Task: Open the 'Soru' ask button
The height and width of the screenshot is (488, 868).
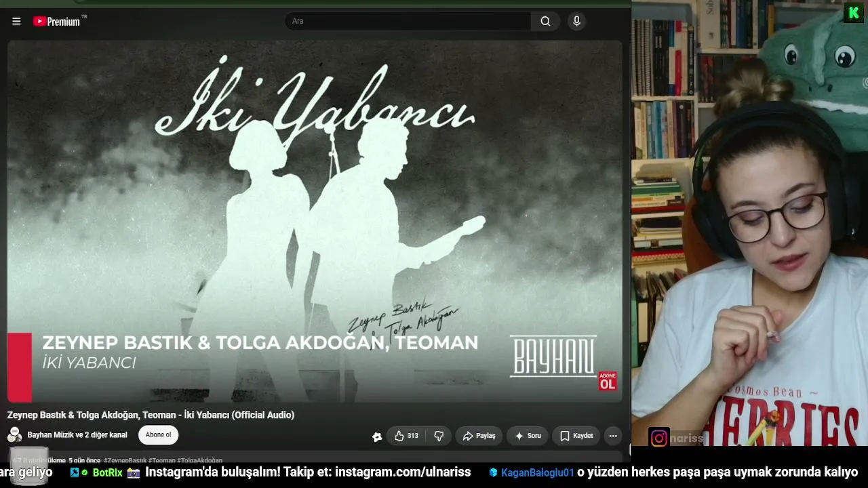Action: tap(527, 436)
